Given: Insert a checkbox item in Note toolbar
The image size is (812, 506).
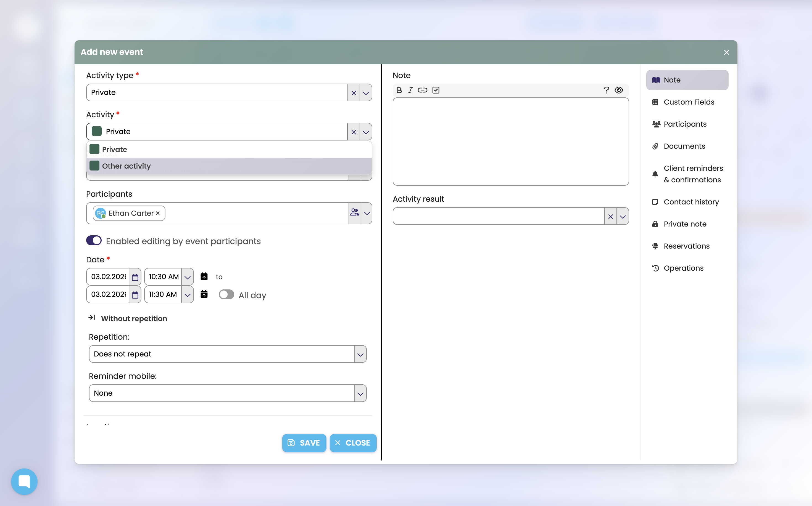Looking at the screenshot, I should point(436,90).
